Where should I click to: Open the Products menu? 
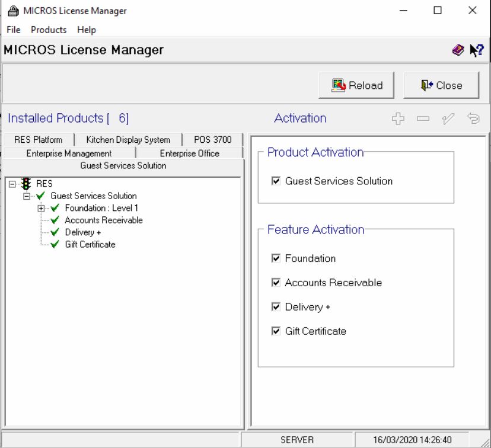(x=49, y=30)
